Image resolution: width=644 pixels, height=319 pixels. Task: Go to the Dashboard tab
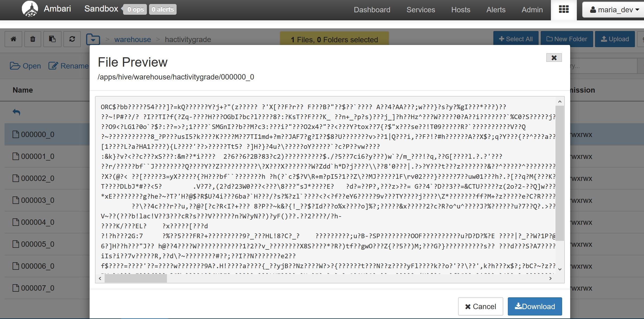pos(372,10)
